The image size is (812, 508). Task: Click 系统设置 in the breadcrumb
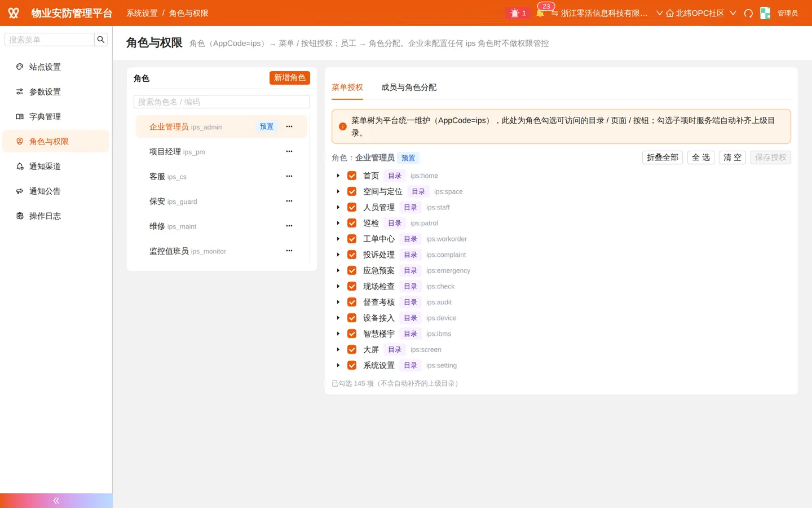142,13
